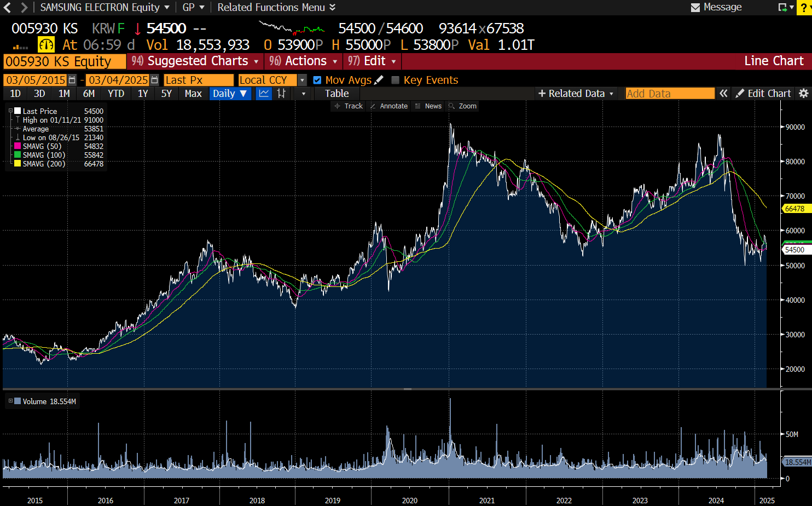Switch to Table view
The width and height of the screenshot is (812, 506).
[337, 94]
